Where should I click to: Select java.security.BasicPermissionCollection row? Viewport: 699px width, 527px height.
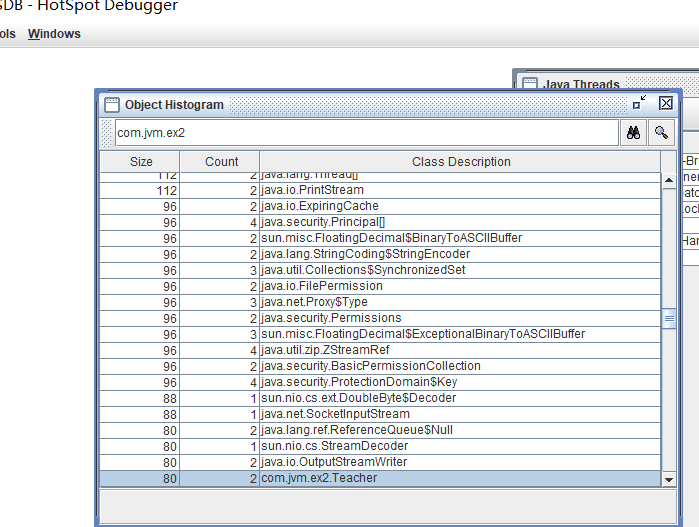click(380, 367)
